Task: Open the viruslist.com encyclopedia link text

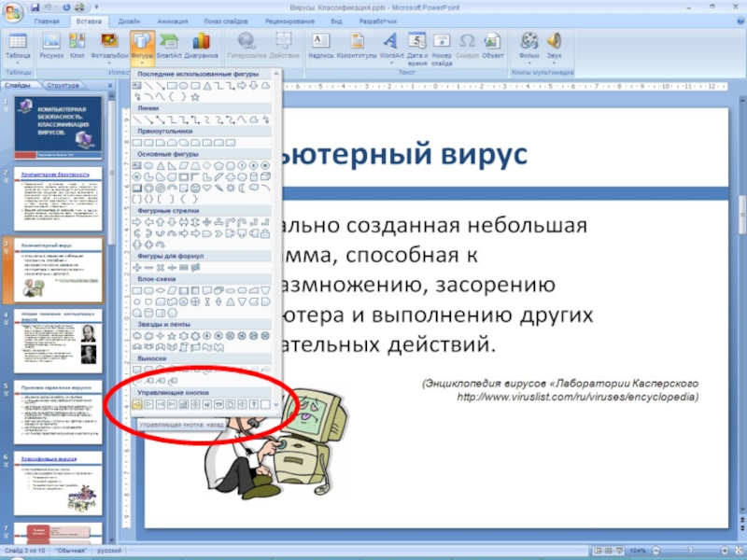Action: click(577, 397)
